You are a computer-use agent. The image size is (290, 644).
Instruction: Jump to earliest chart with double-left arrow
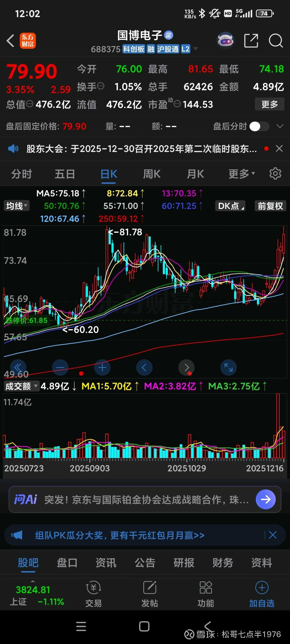click(18, 368)
